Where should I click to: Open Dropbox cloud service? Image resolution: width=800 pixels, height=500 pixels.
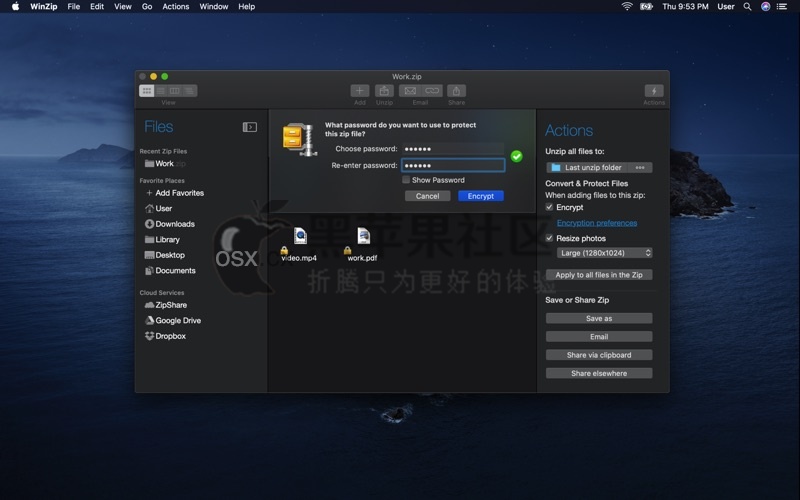[x=165, y=336]
